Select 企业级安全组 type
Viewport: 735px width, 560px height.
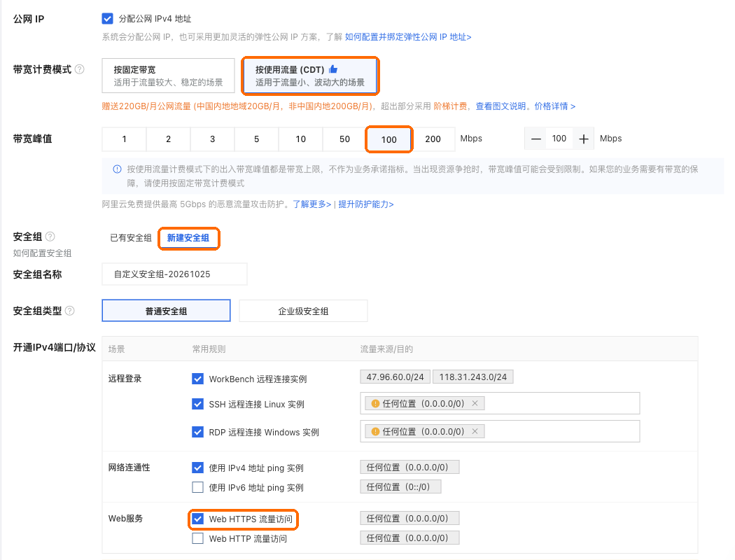coord(303,311)
